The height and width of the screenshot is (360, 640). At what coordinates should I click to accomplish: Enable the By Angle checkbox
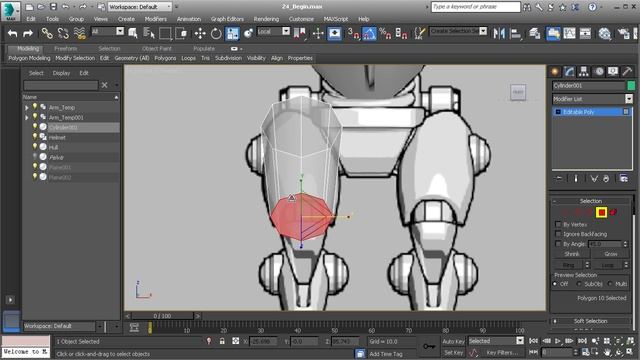(x=558, y=244)
